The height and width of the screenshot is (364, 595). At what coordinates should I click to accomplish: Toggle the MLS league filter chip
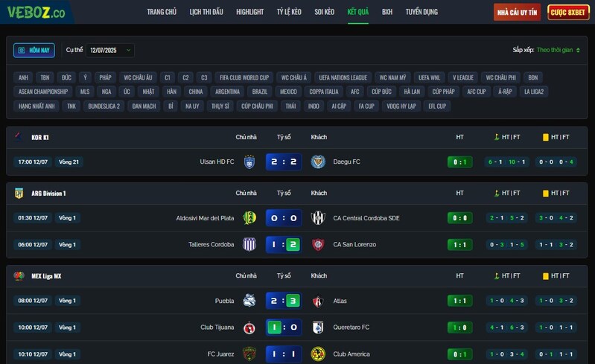pos(85,92)
